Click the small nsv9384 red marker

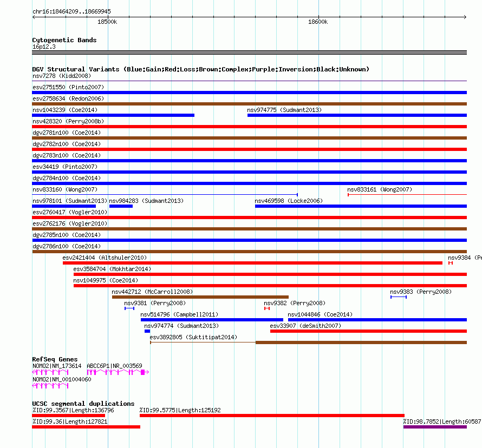coord(451,263)
